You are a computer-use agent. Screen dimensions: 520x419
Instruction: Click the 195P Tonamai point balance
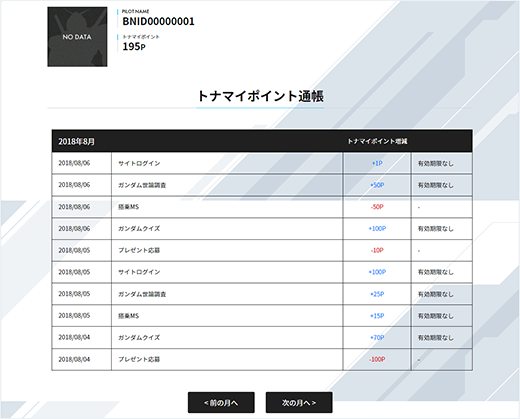(x=134, y=47)
